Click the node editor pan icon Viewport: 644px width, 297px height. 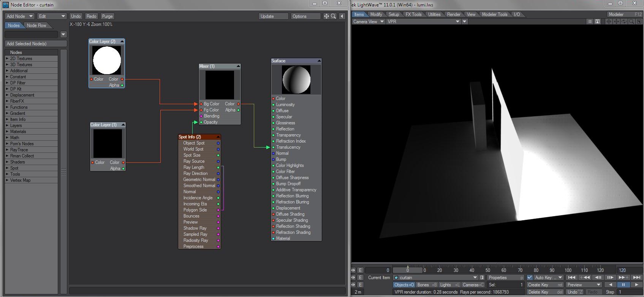[326, 16]
